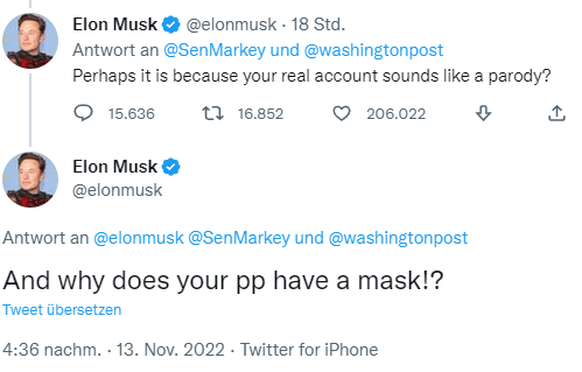Image resolution: width=582 pixels, height=372 pixels.
Task: Click the reply speech bubble icon
Action: 83,113
